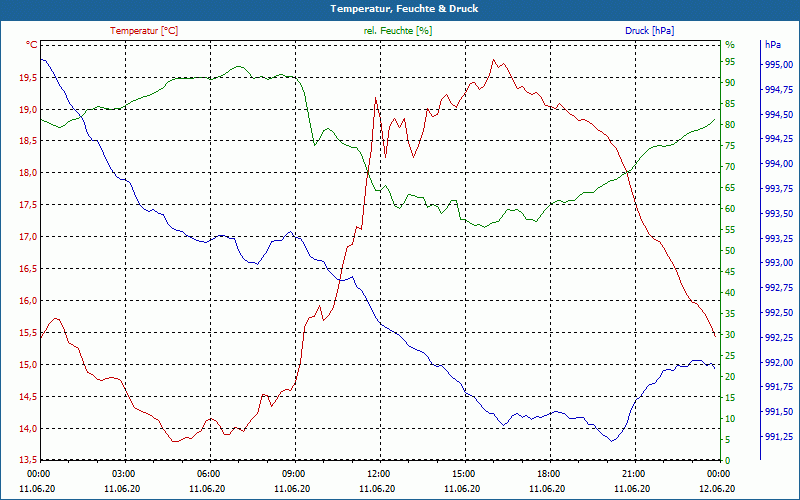
Task: Click the '14,0' temperature tick label
Action: coord(29,429)
